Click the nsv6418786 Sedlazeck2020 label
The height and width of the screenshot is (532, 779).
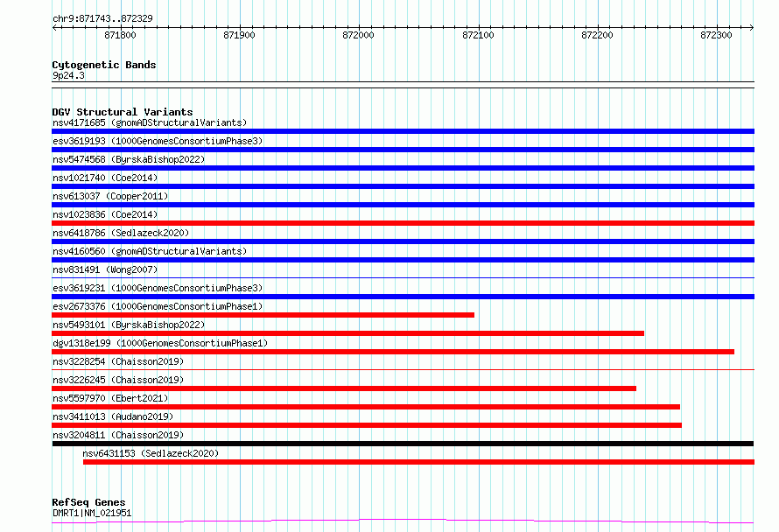121,233
